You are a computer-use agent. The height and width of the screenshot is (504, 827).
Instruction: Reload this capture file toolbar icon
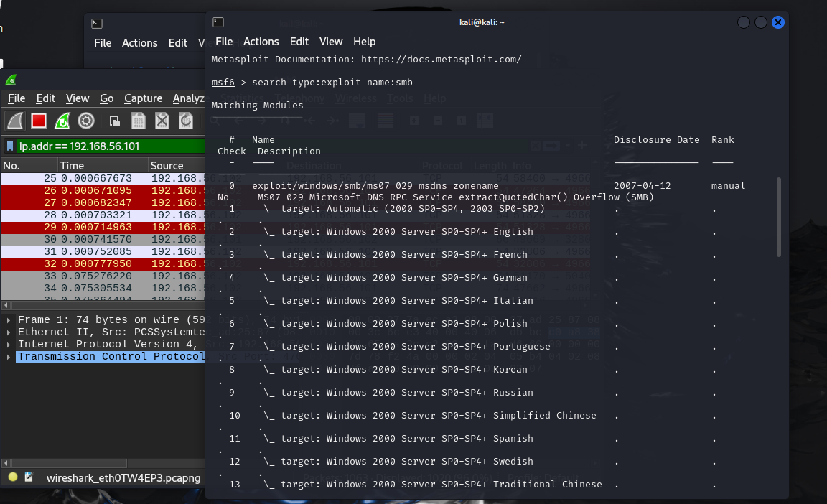pos(186,121)
